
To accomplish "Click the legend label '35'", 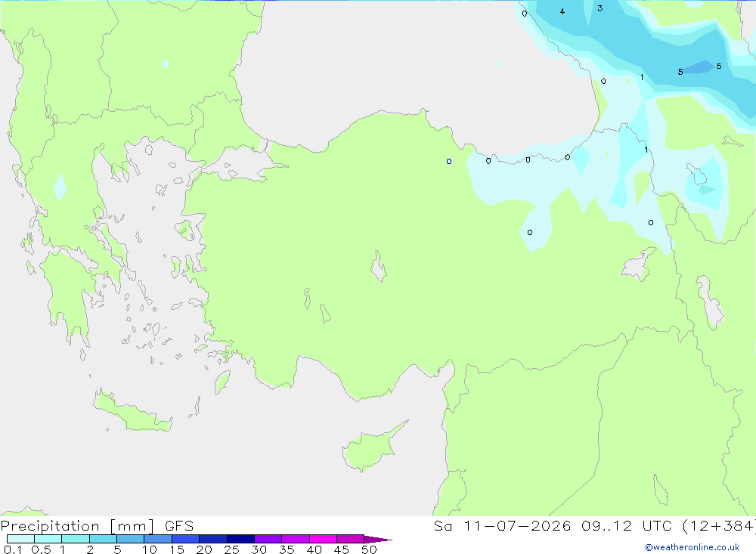I will coord(287,549).
